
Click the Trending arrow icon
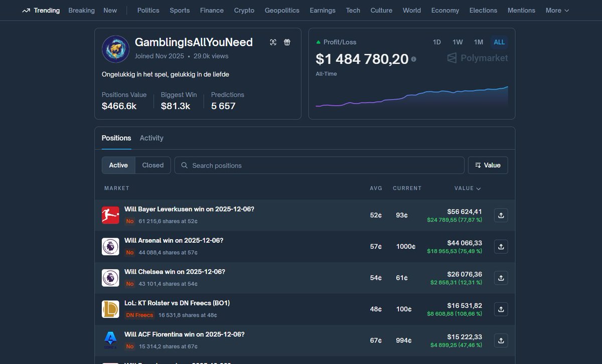point(26,11)
